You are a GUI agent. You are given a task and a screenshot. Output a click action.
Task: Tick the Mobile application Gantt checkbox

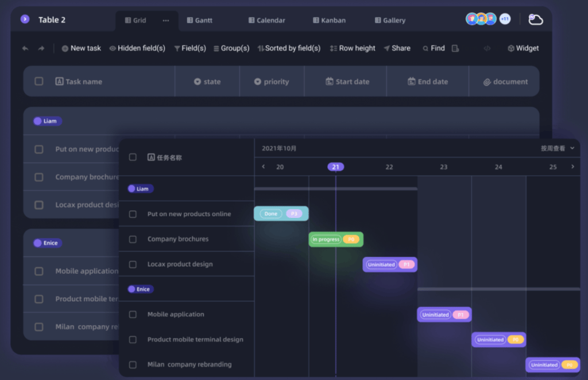point(133,314)
